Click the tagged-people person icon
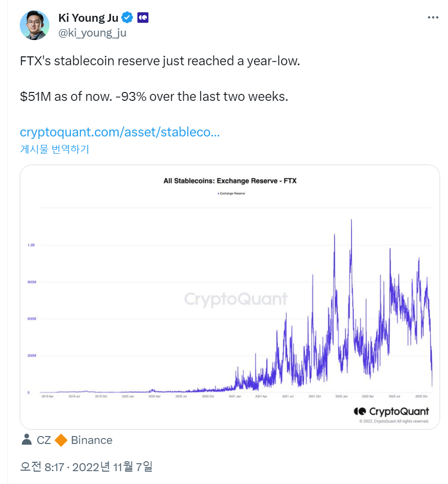Screen dimensions: 448x484 point(27,440)
